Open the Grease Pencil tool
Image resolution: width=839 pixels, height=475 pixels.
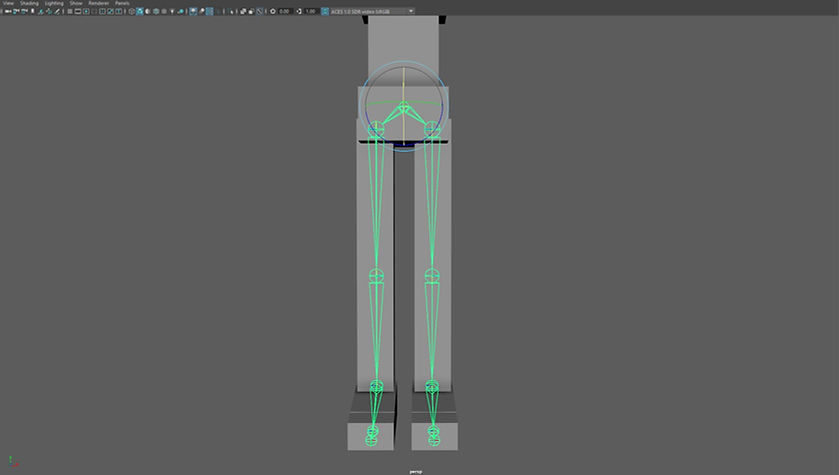[x=57, y=11]
